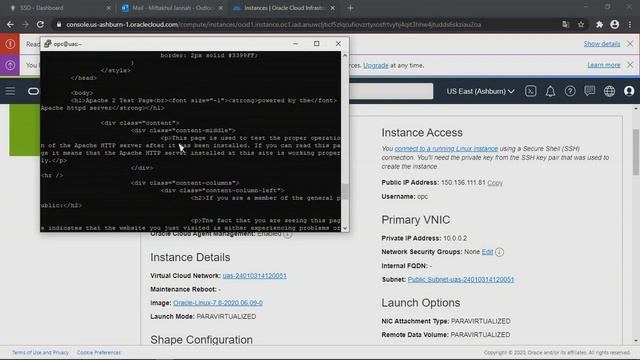The image size is (640, 360).
Task: Click the Launch Options heading
Action: pos(421,303)
